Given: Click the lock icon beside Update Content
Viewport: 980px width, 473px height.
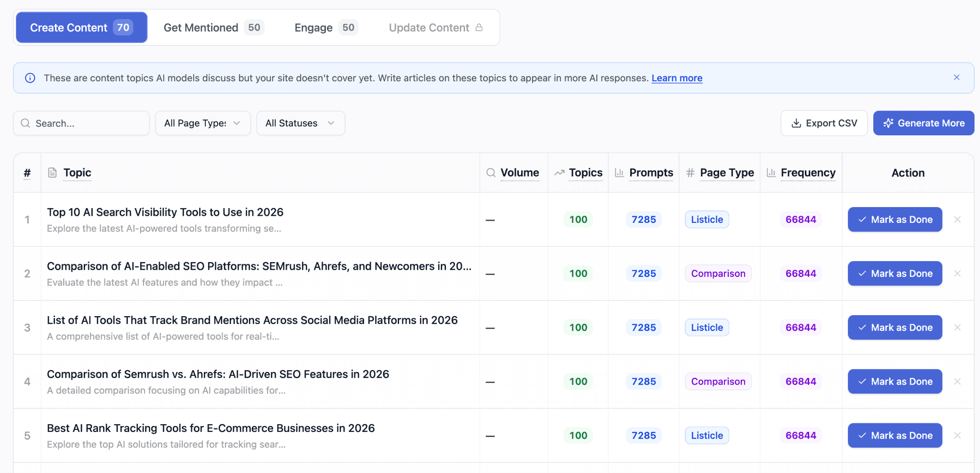Looking at the screenshot, I should coord(479,28).
